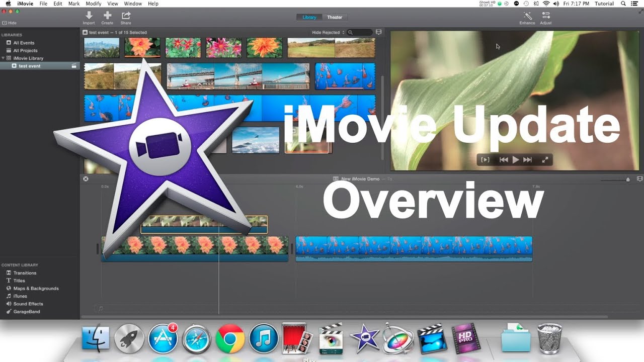
Task: Click the Create plus icon
Action: coord(107,16)
